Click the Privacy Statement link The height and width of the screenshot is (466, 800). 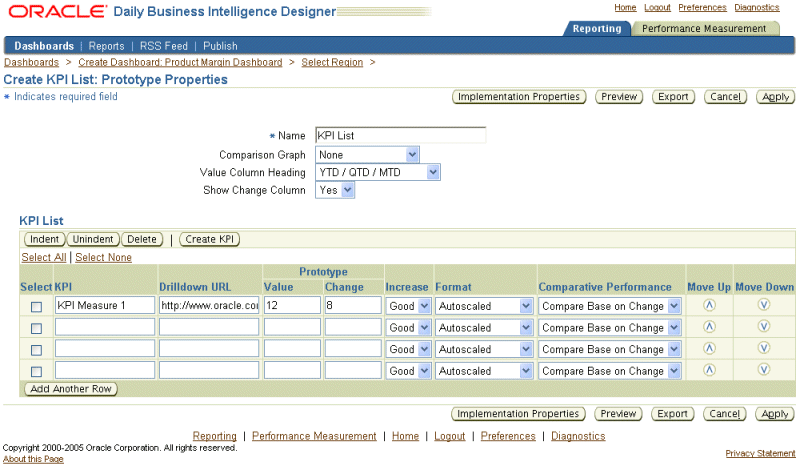click(x=760, y=453)
